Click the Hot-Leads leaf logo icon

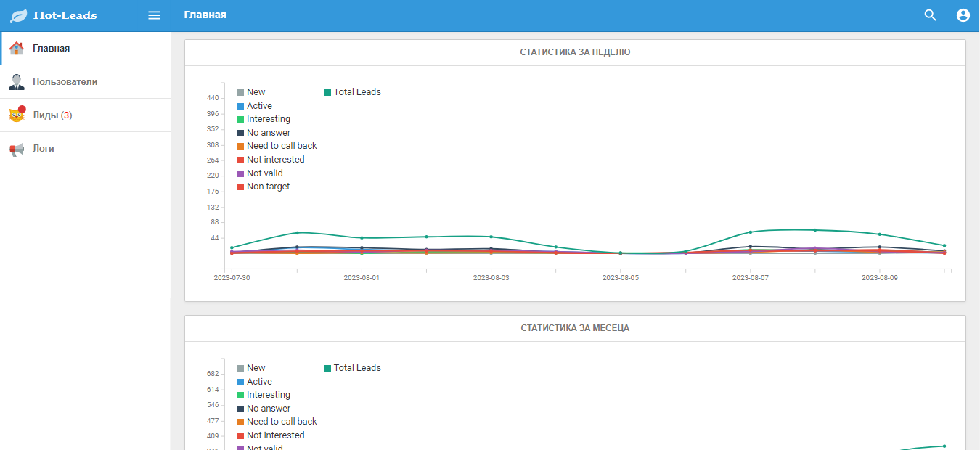coord(19,15)
